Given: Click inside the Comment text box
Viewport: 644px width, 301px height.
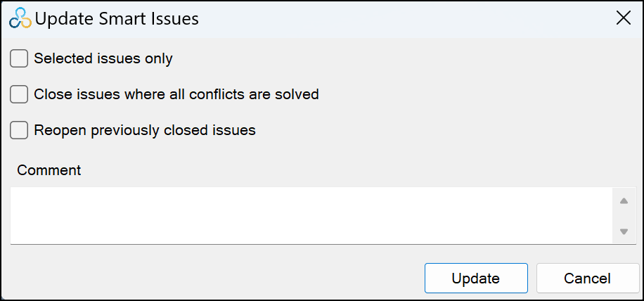Looking at the screenshot, I should tap(311, 216).
